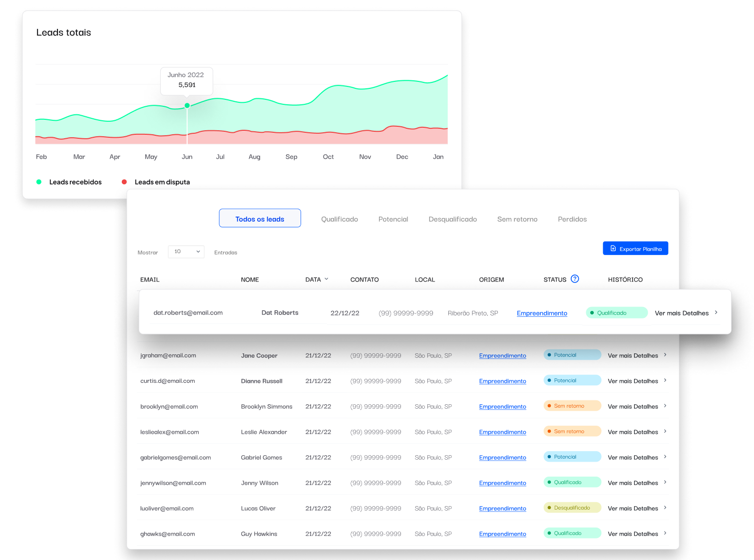Click the chevron arrow in Guy Hawkins row
The width and height of the screenshot is (754, 560).
(x=665, y=533)
